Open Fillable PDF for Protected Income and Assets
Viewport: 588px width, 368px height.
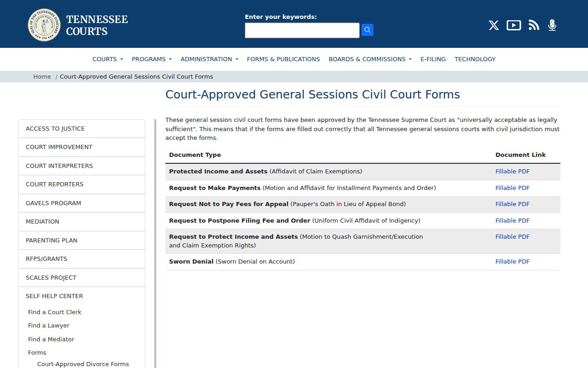[512, 172]
